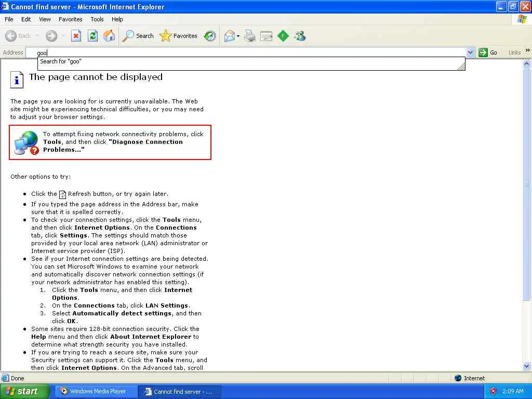Open the File menu

click(9, 19)
